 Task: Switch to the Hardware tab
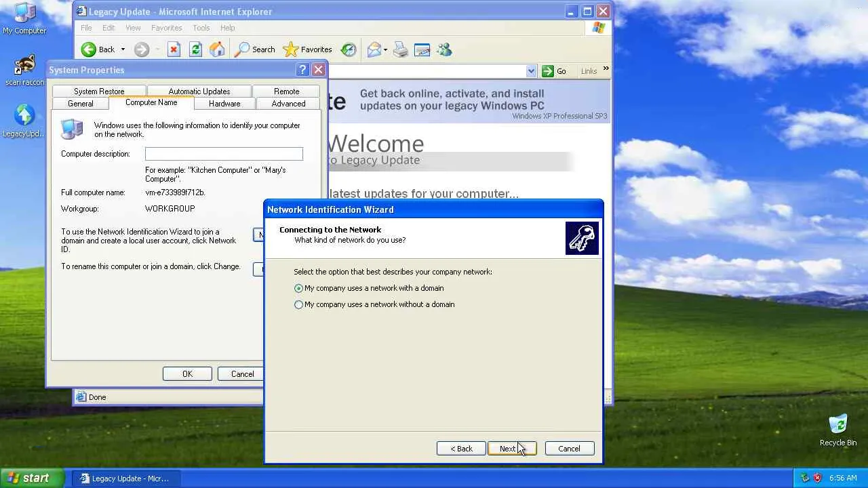point(224,104)
